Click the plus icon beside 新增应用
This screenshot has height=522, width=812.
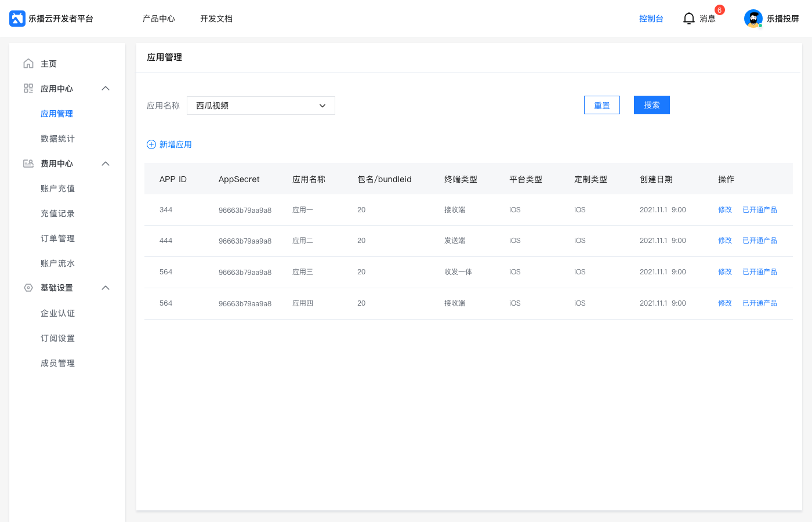click(151, 144)
